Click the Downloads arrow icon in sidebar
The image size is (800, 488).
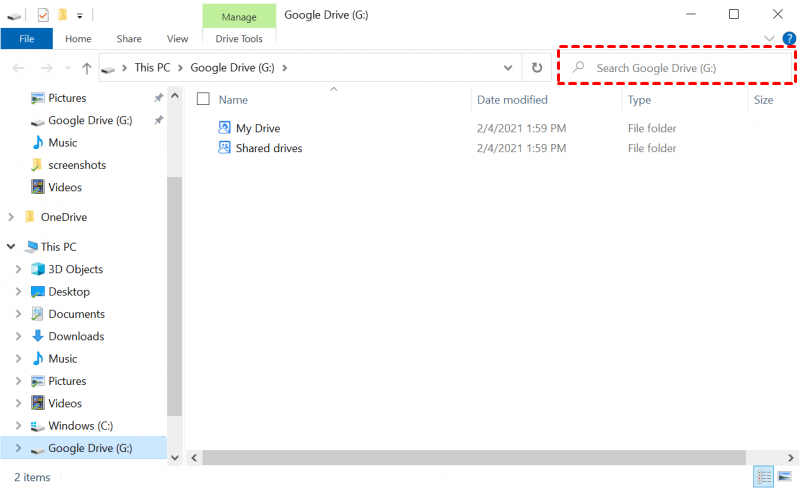(x=37, y=336)
